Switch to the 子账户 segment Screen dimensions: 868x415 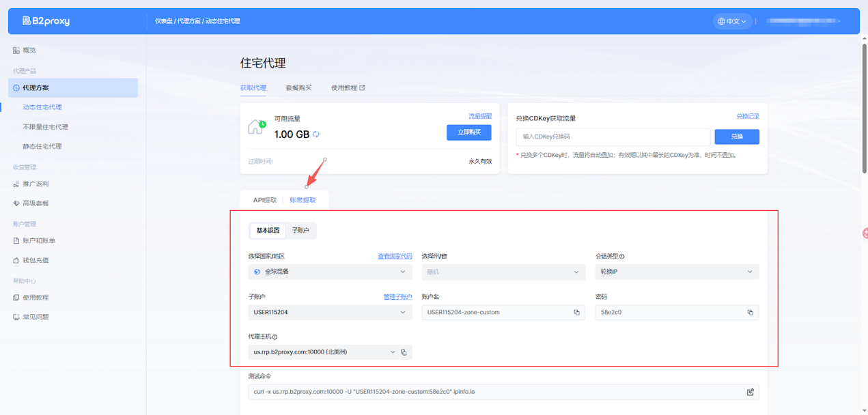(300, 231)
